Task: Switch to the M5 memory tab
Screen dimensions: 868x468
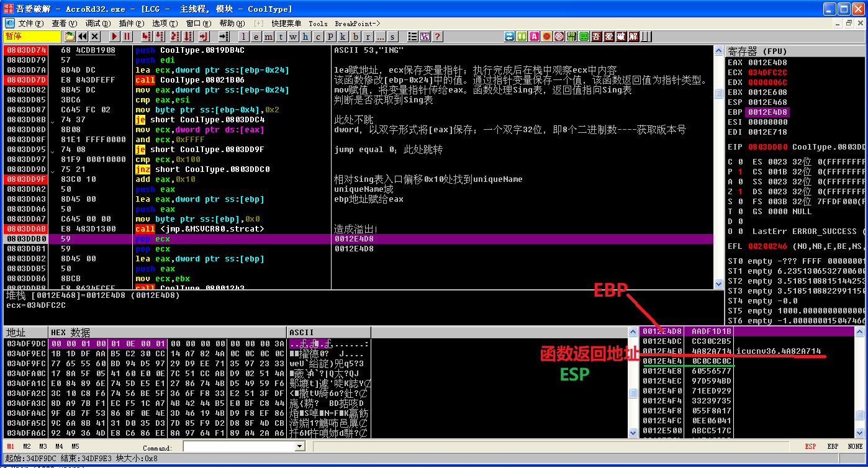Action: (74, 446)
